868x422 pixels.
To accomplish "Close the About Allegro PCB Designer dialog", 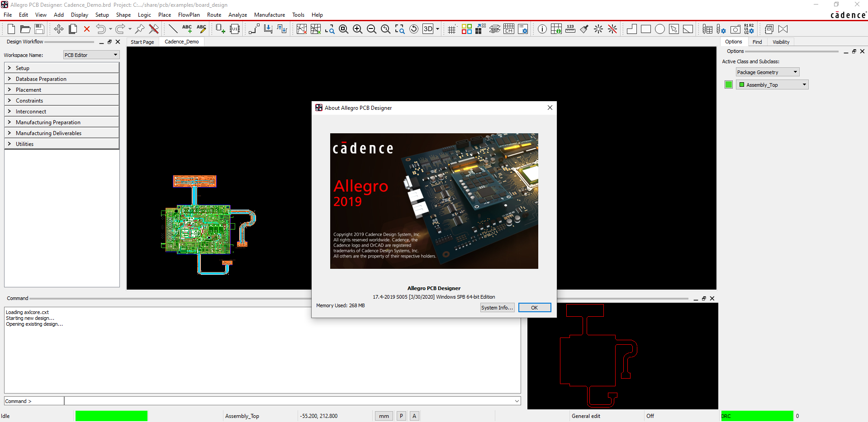I will click(x=550, y=108).
